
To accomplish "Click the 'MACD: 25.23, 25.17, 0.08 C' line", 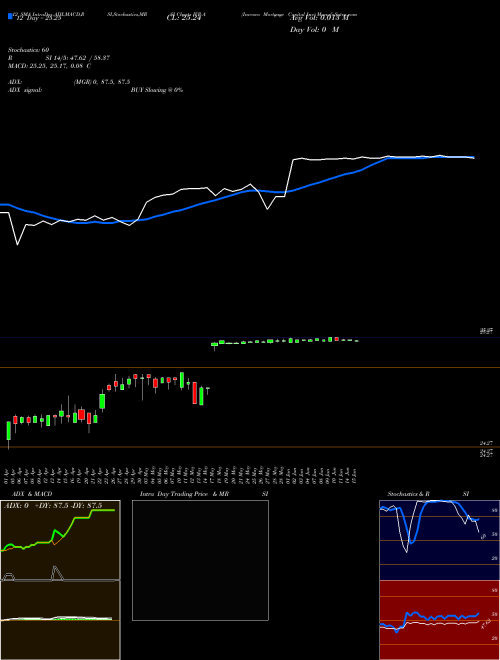I will coord(50,66).
